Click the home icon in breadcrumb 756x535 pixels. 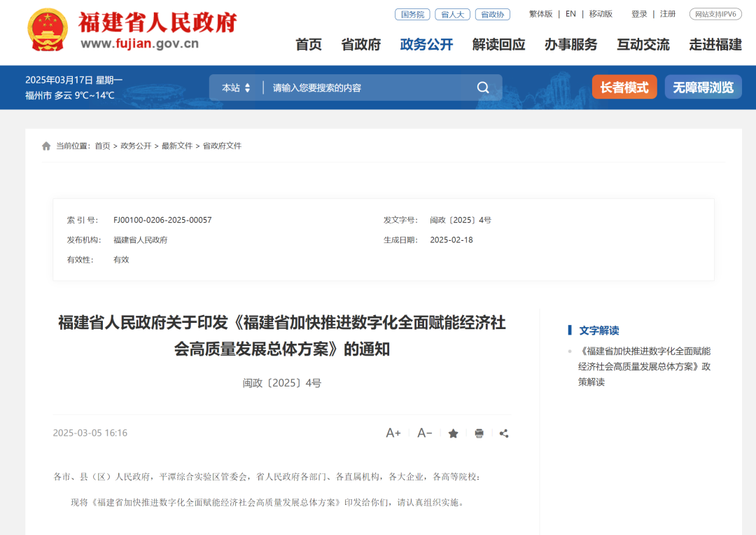coord(46,146)
